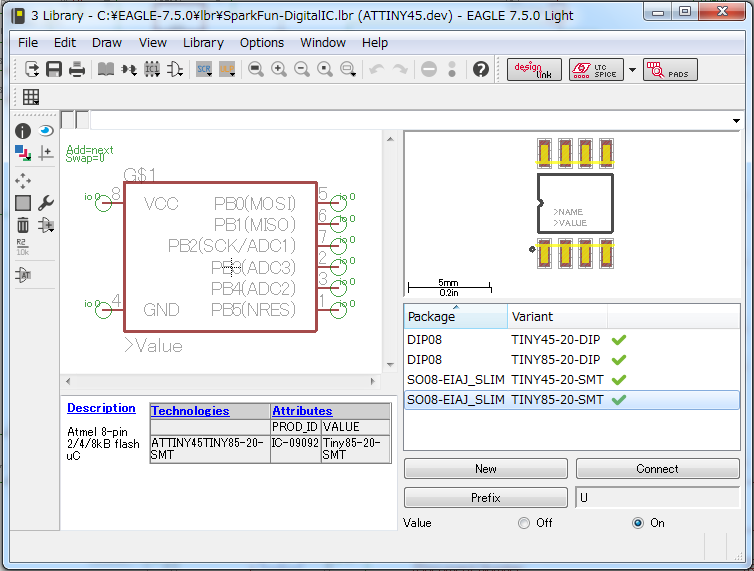Click the Print icon

point(77,69)
